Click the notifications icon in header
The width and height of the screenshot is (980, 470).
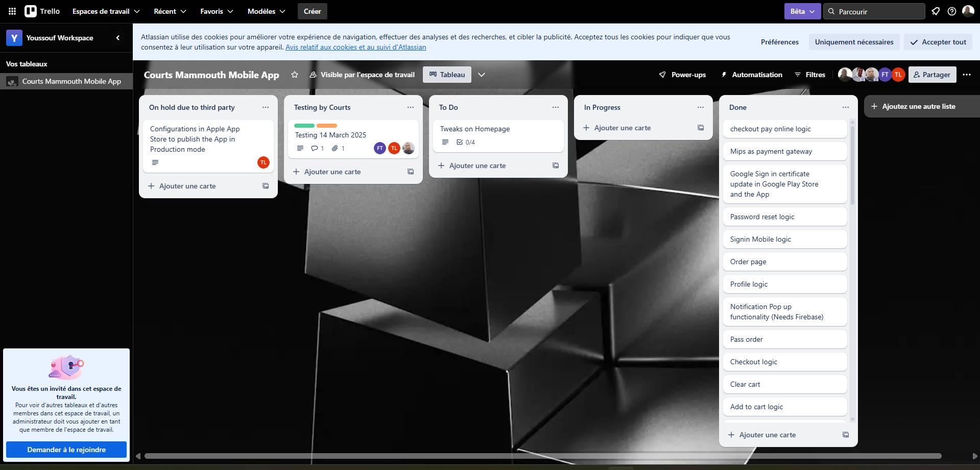(936, 11)
